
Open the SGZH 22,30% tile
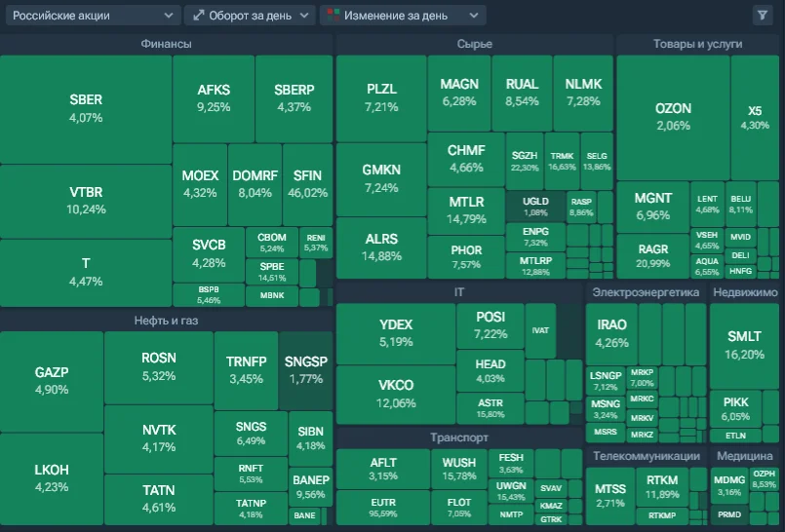525,162
